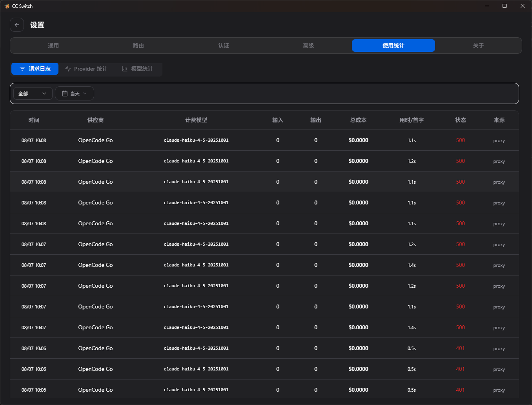The width and height of the screenshot is (532, 405).
Task: Click the bar chart icon beside 模型统计
Action: [125, 69]
